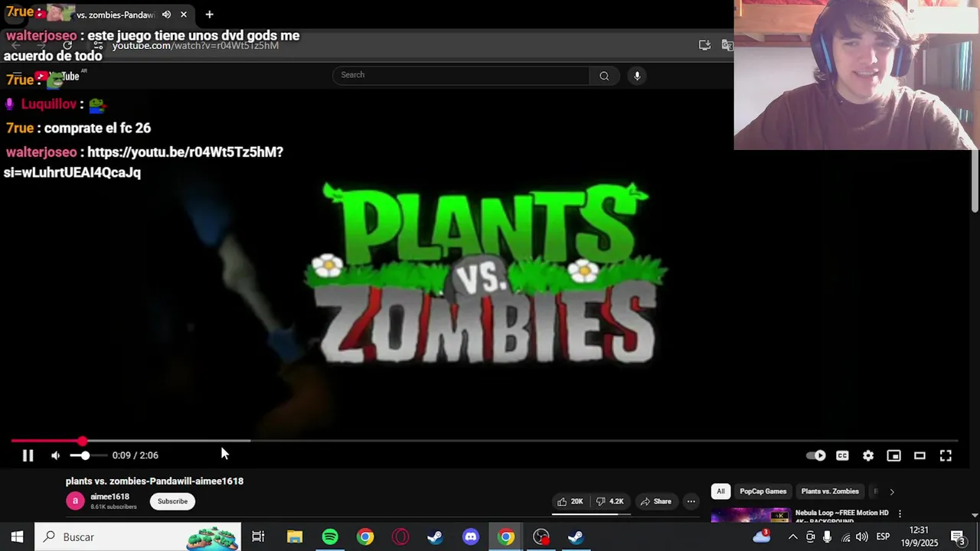Close the Plants vs. Zombies browser tab
980x551 pixels.
(184, 15)
